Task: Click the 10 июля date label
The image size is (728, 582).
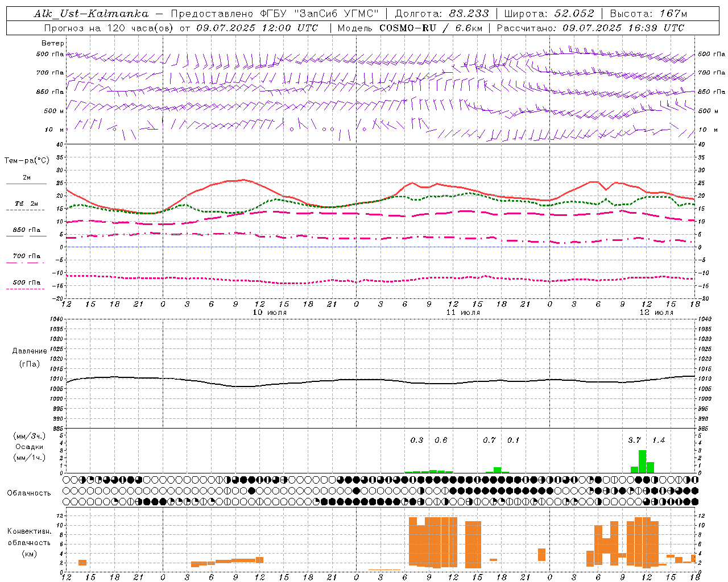Action: pyautogui.click(x=270, y=313)
